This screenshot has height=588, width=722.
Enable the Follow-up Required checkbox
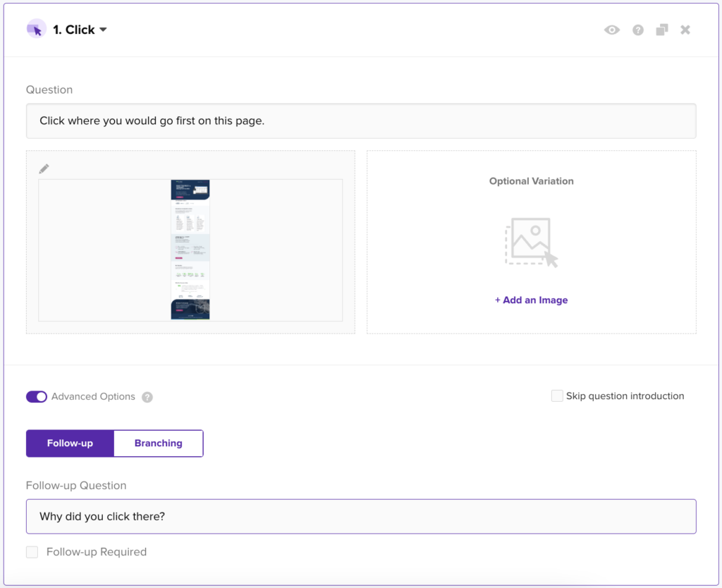(x=32, y=552)
